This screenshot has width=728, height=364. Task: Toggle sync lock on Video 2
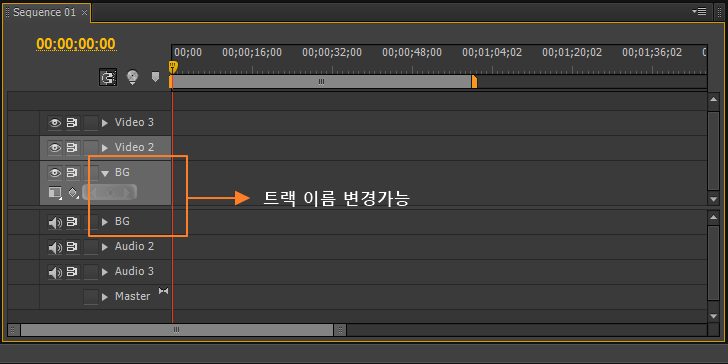72,148
